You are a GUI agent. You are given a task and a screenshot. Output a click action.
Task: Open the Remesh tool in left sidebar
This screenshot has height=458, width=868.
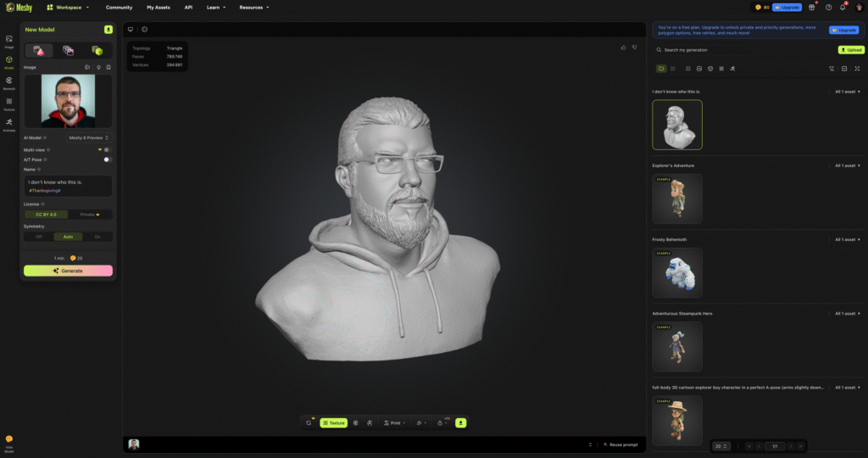point(8,81)
